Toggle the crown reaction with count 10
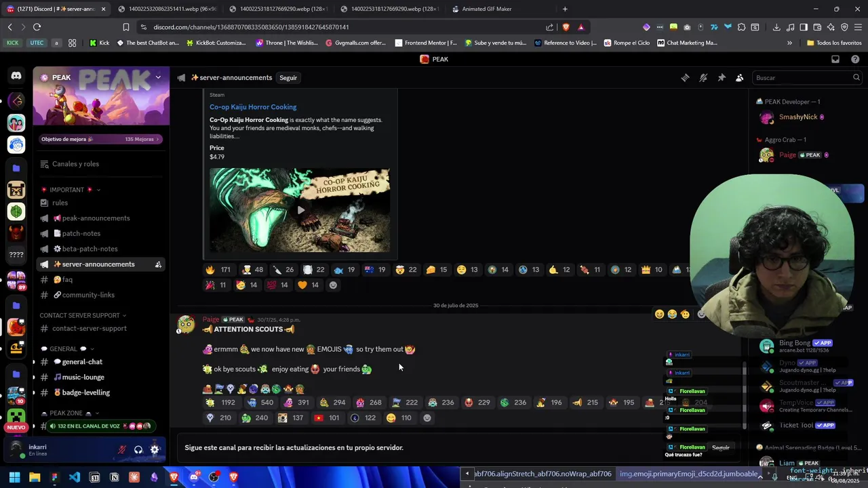Screen dimensions: 868x488 coord(651,270)
